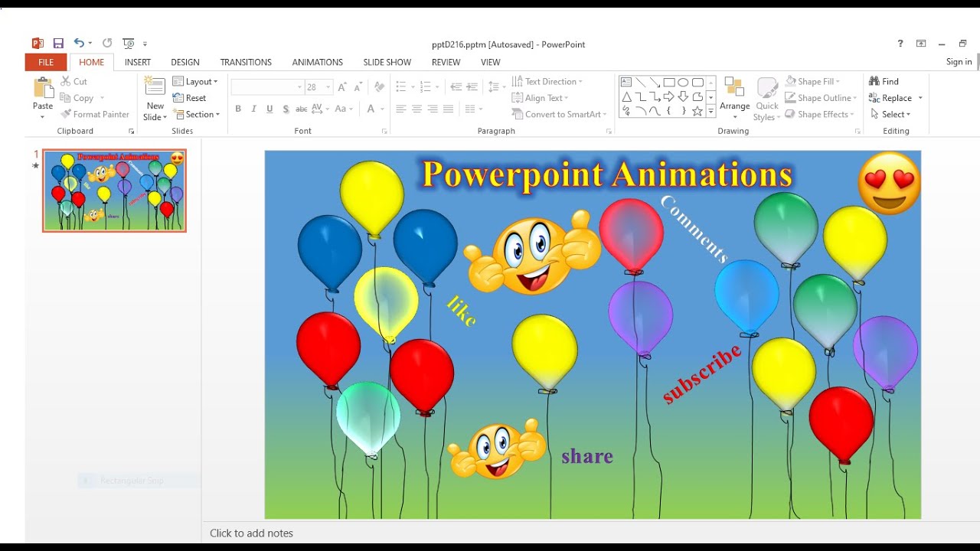The image size is (980, 551).
Task: Decrease list indent level icon
Action: [x=456, y=87]
